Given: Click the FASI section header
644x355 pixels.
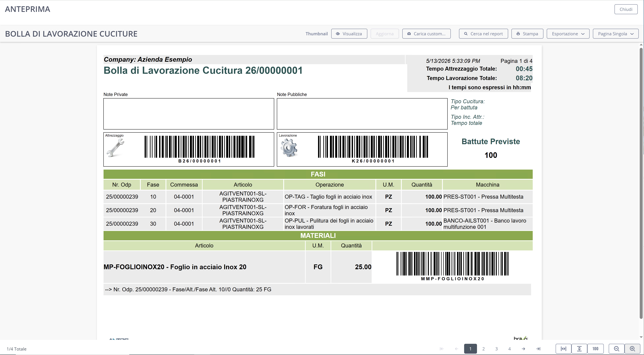Looking at the screenshot, I should [x=318, y=174].
